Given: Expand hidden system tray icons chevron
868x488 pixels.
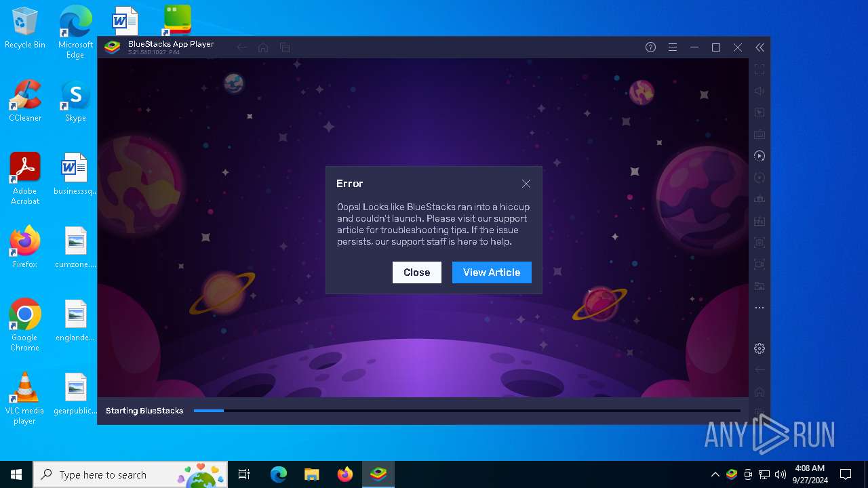Looking at the screenshot, I should (715, 474).
